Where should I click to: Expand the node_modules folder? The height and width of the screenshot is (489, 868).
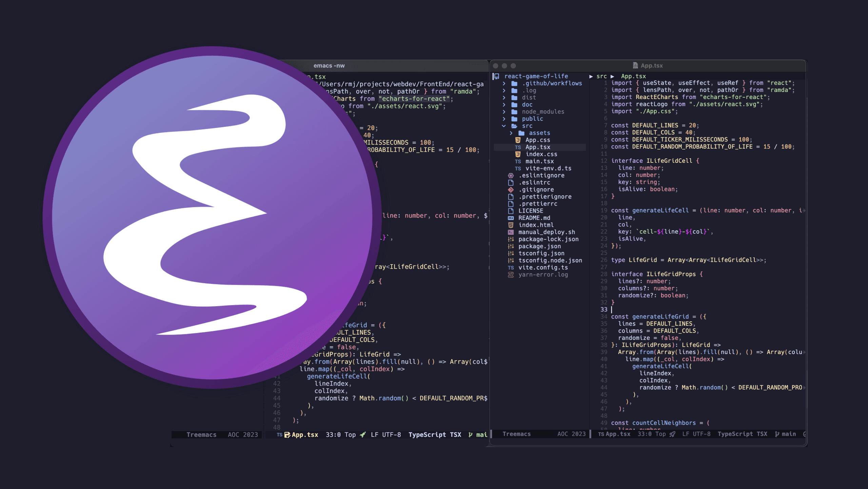pyautogui.click(x=504, y=112)
